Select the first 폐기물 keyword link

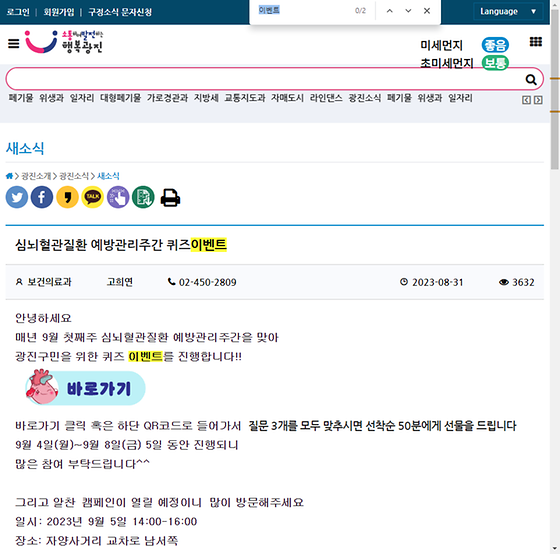point(21,98)
